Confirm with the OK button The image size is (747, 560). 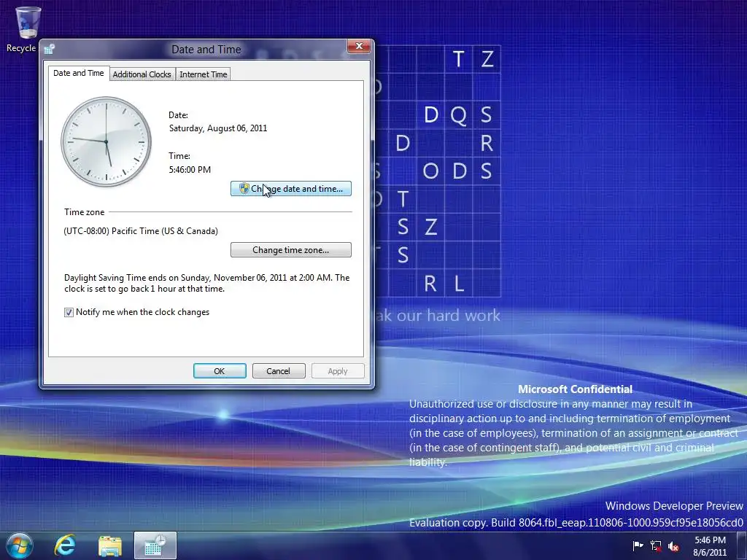[x=220, y=371]
